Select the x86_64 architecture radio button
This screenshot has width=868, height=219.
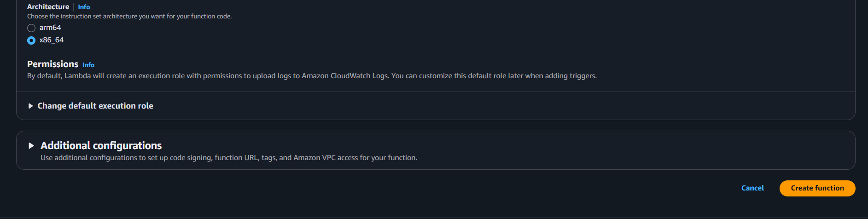coord(31,40)
